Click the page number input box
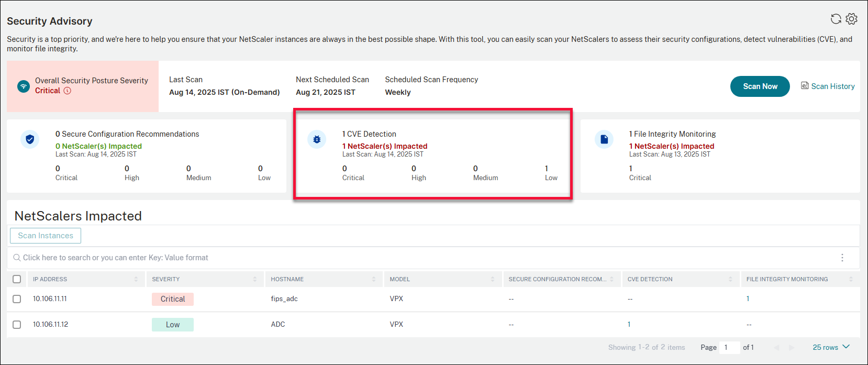 pos(729,347)
